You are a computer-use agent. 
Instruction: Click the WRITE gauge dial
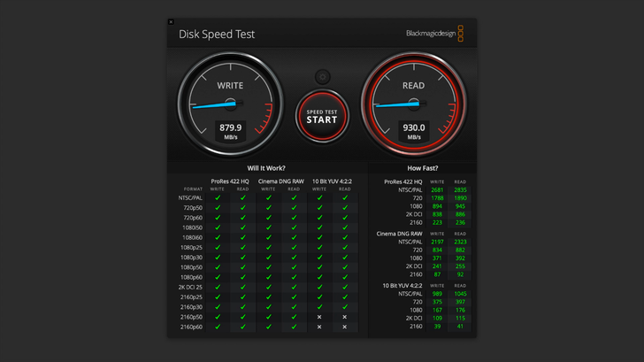click(x=230, y=104)
